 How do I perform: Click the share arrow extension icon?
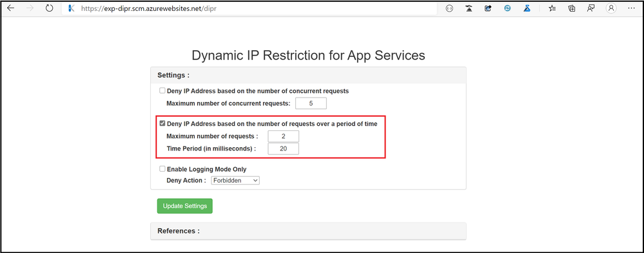coord(488,8)
